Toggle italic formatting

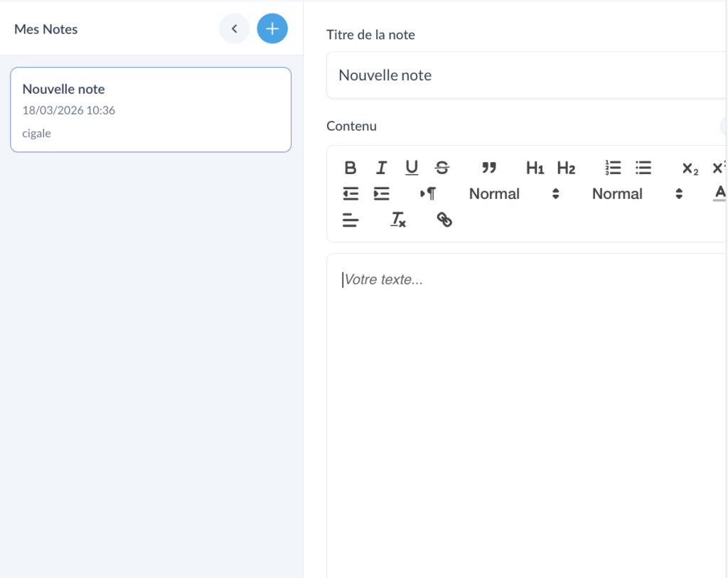382,168
